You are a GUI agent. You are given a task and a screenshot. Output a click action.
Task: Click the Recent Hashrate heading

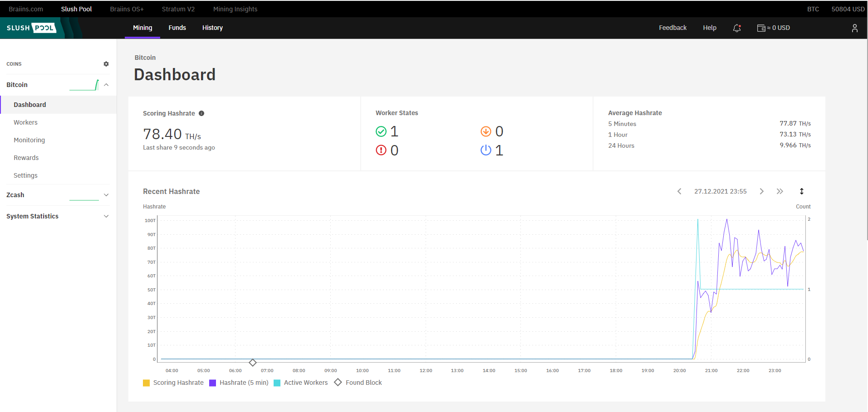172,191
